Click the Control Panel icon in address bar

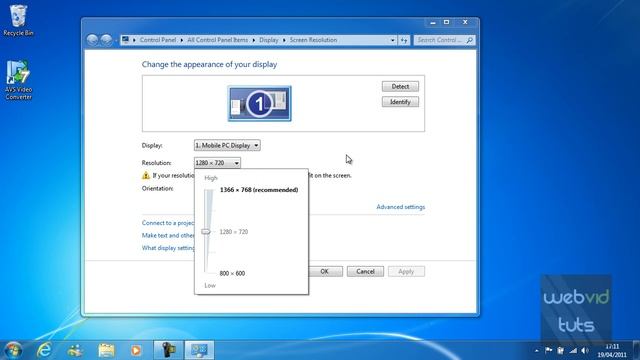point(125,40)
